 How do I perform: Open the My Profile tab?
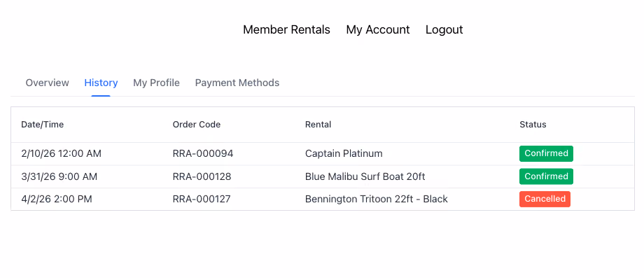[157, 83]
